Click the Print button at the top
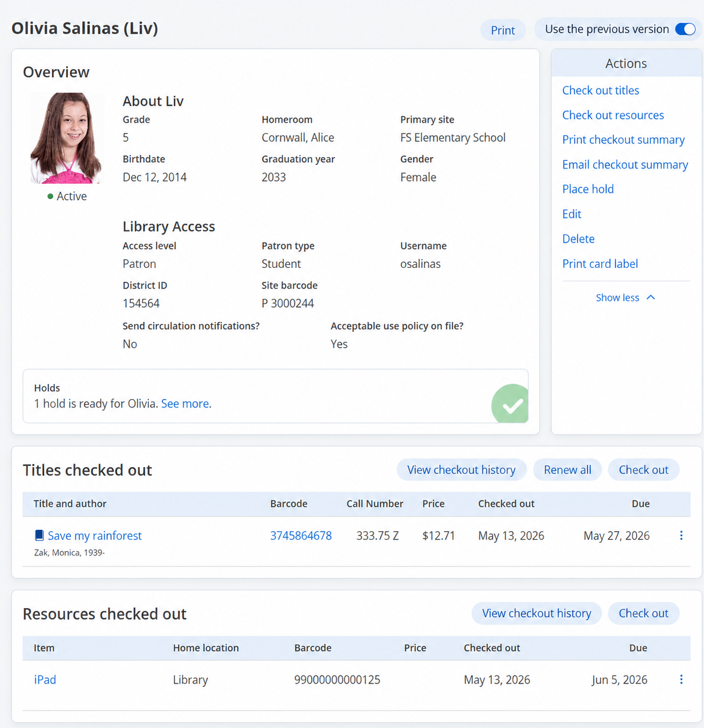This screenshot has width=704, height=728. pyautogui.click(x=503, y=30)
